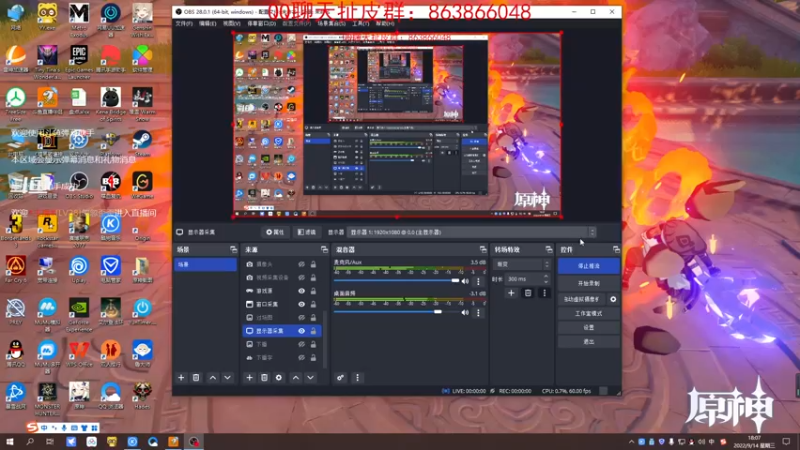Viewport: 800px width, 450px height.
Task: Open the 帮助(H) menu
Action: (x=385, y=23)
